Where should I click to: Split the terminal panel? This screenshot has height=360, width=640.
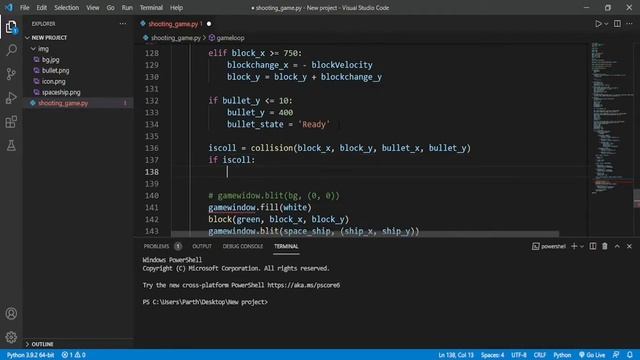point(593,246)
